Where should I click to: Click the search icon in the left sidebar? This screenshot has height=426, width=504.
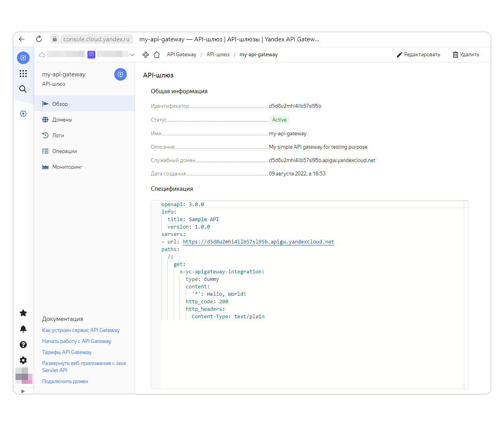(23, 89)
